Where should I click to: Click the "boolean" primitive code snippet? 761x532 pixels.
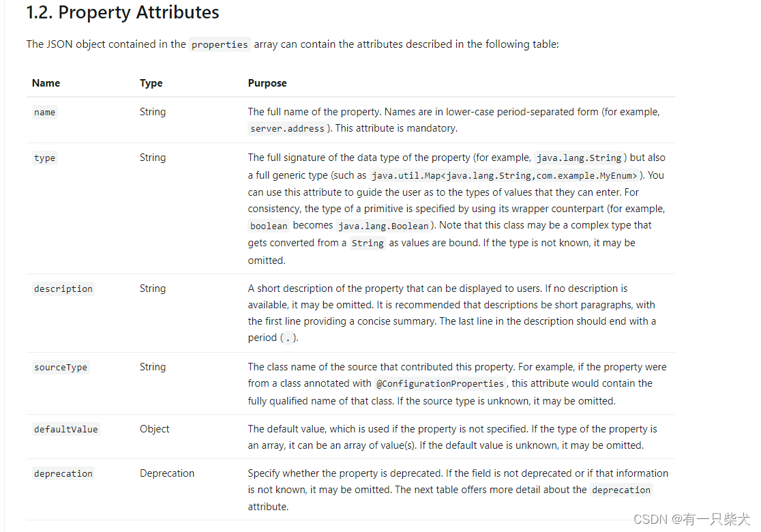(269, 226)
